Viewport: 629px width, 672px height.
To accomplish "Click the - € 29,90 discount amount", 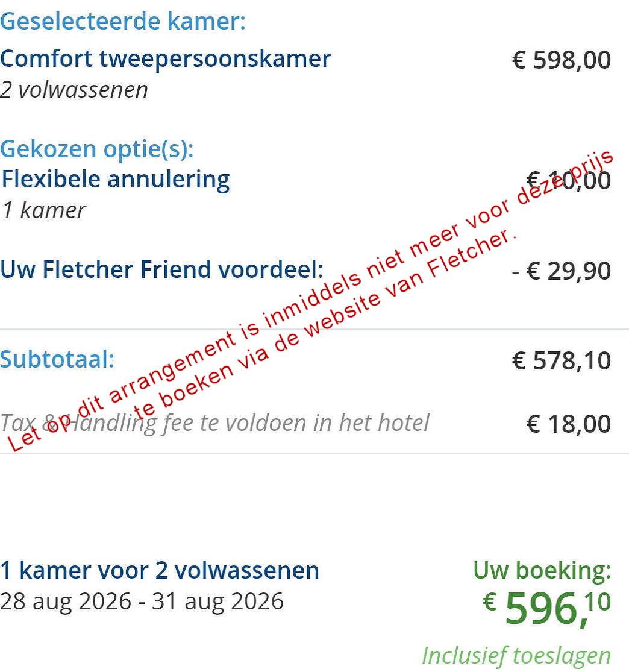I will coord(561,271).
